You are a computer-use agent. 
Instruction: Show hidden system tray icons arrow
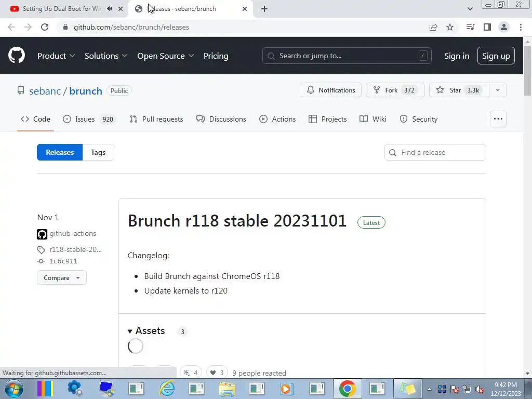(x=429, y=389)
